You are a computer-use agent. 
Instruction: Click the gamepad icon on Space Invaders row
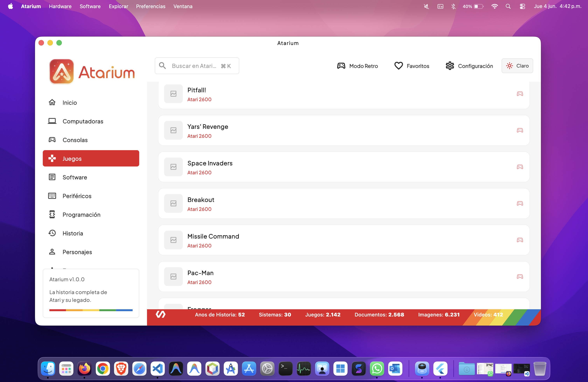coord(520,167)
